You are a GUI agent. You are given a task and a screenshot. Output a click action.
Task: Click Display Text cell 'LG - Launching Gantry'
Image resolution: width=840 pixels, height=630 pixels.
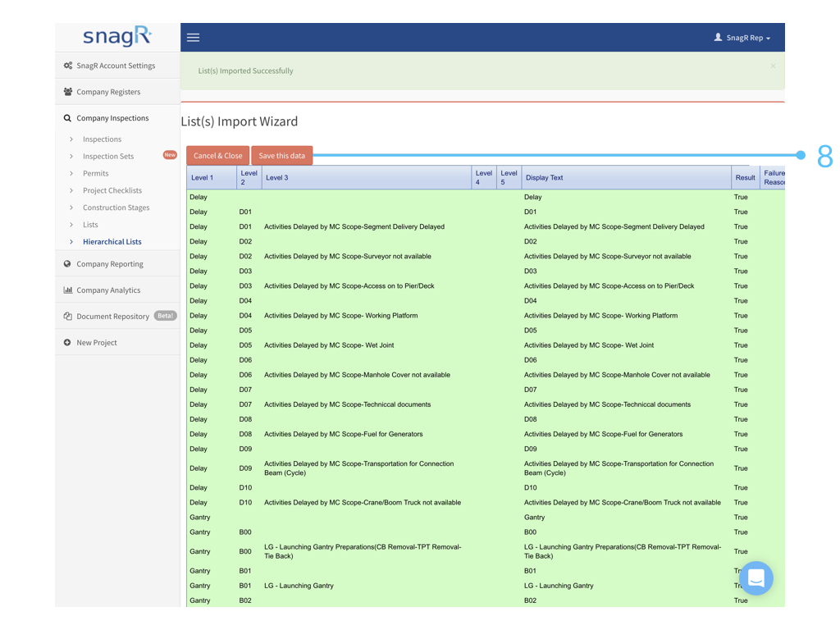pyautogui.click(x=559, y=586)
